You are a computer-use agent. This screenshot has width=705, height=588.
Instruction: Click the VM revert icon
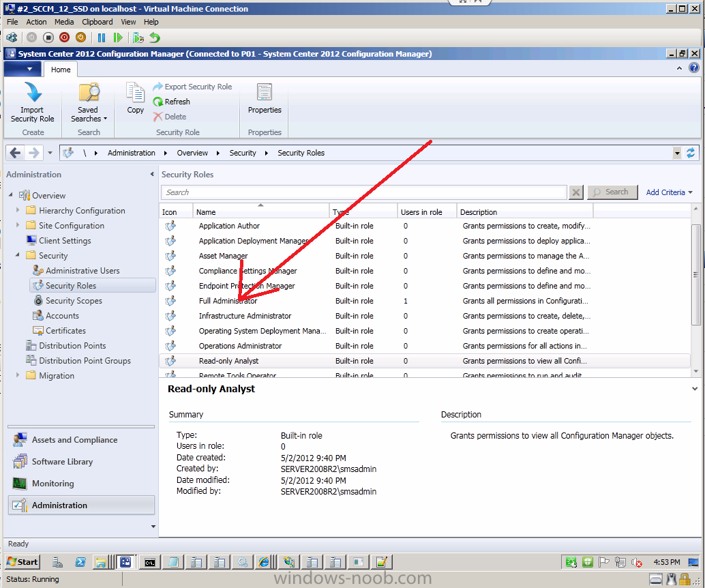155,38
